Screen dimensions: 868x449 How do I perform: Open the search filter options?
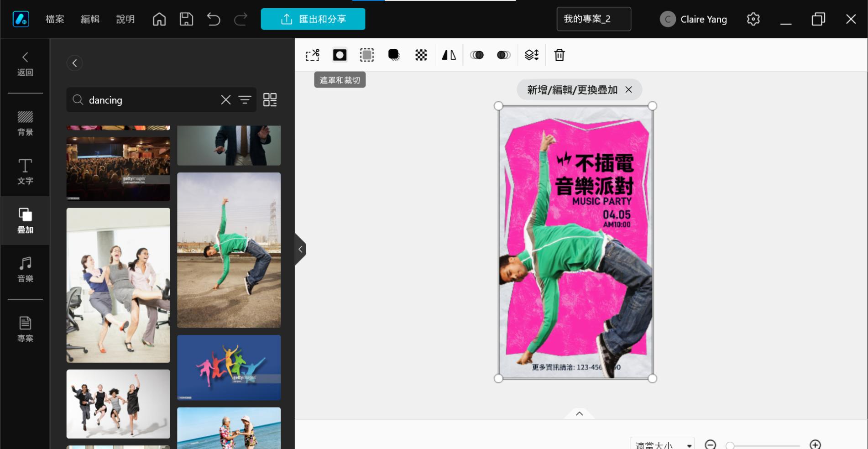(245, 100)
